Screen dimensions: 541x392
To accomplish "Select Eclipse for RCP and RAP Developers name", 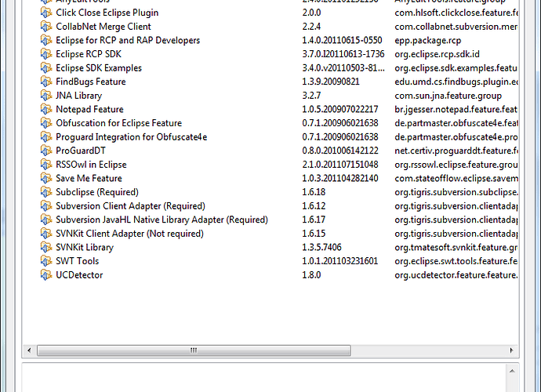I will pos(128,40).
